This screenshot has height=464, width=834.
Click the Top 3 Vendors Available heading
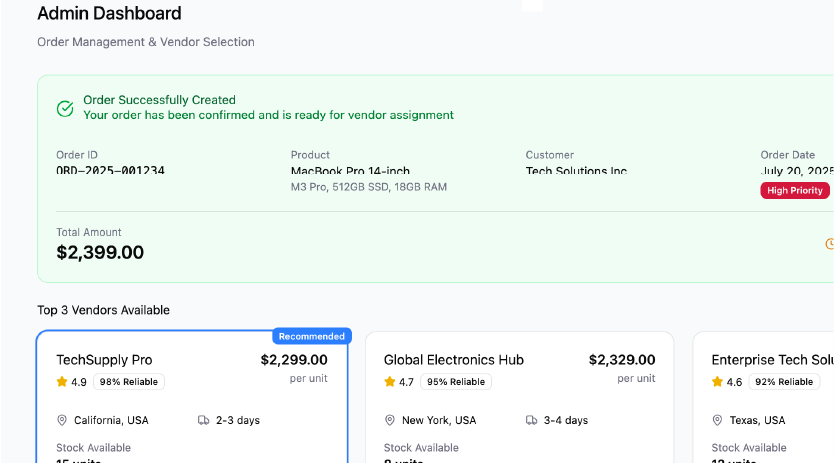(103, 310)
